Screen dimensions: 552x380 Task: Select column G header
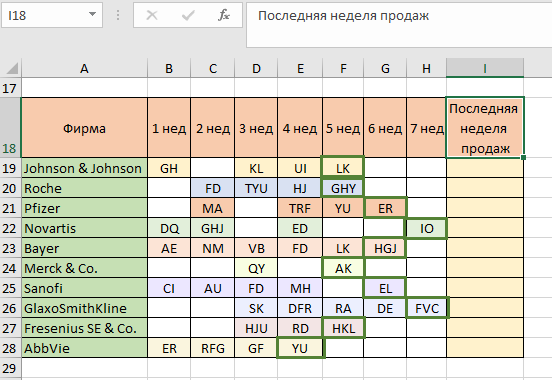coord(385,68)
